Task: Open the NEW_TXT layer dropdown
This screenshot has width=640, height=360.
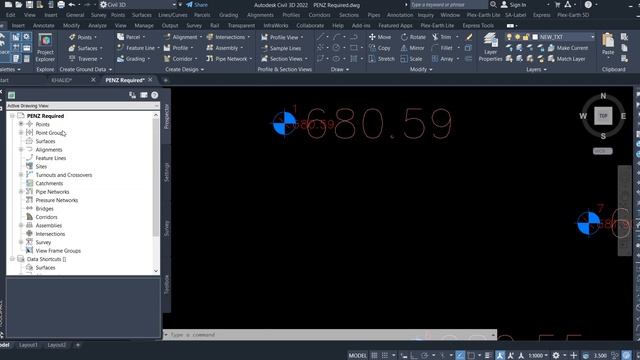Action: point(593,37)
